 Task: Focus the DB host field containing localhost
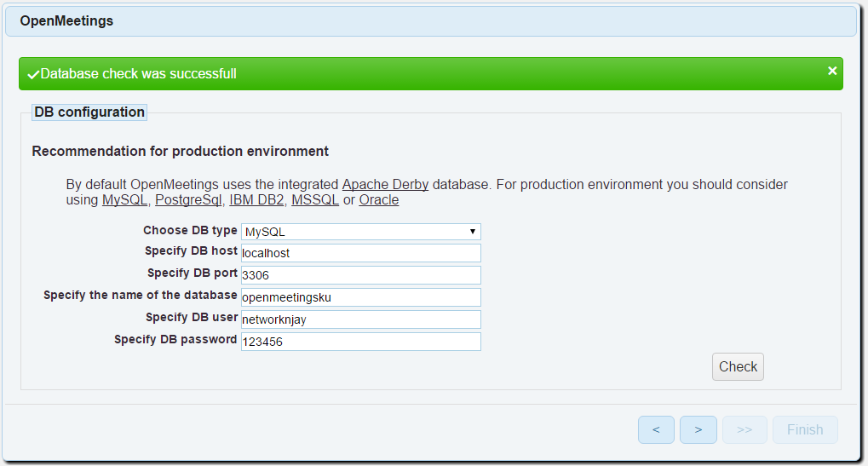(361, 253)
